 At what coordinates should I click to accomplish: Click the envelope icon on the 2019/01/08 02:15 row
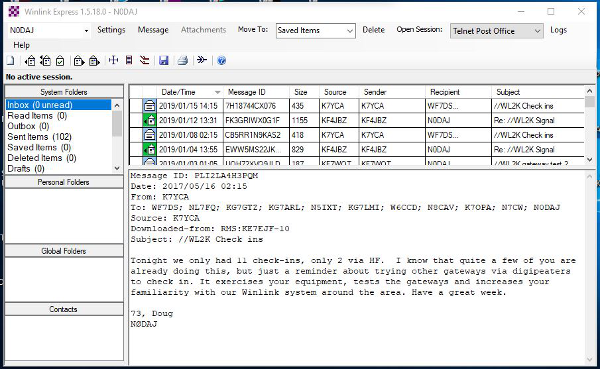click(150, 135)
